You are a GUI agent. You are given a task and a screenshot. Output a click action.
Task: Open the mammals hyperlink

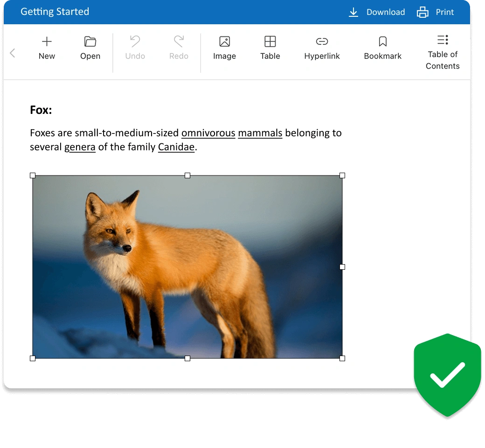pos(260,133)
